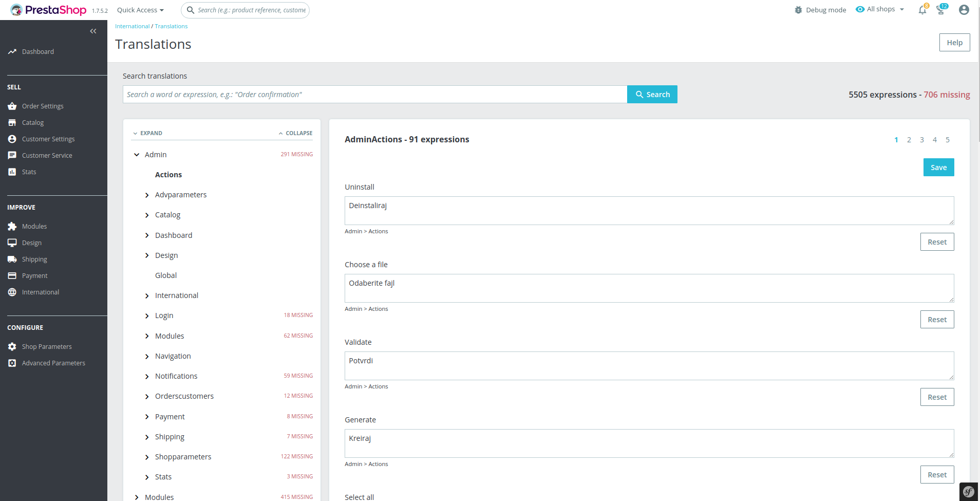Expand the Advparameters tree node
The height and width of the screenshot is (501, 980).
(x=147, y=195)
